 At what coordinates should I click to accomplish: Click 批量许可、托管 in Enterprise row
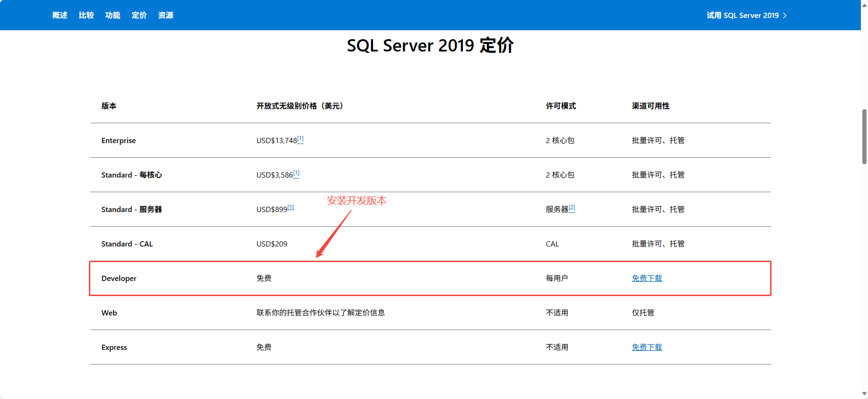tap(658, 140)
